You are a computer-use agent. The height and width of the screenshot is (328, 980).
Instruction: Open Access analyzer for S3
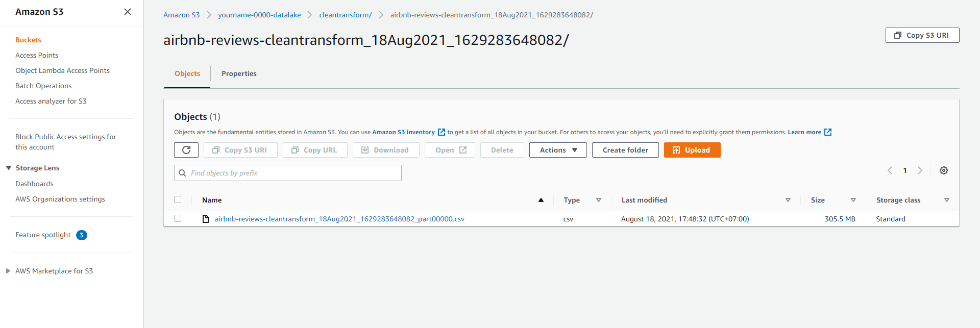coord(51,101)
